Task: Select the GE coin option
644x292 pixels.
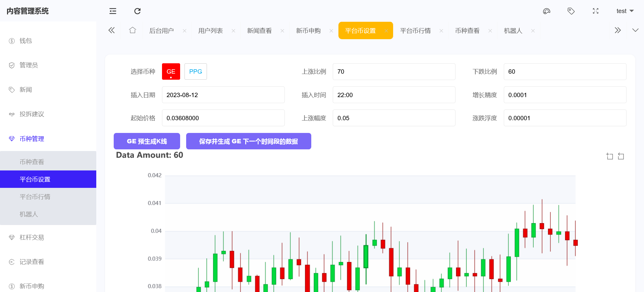Action: 171,72
